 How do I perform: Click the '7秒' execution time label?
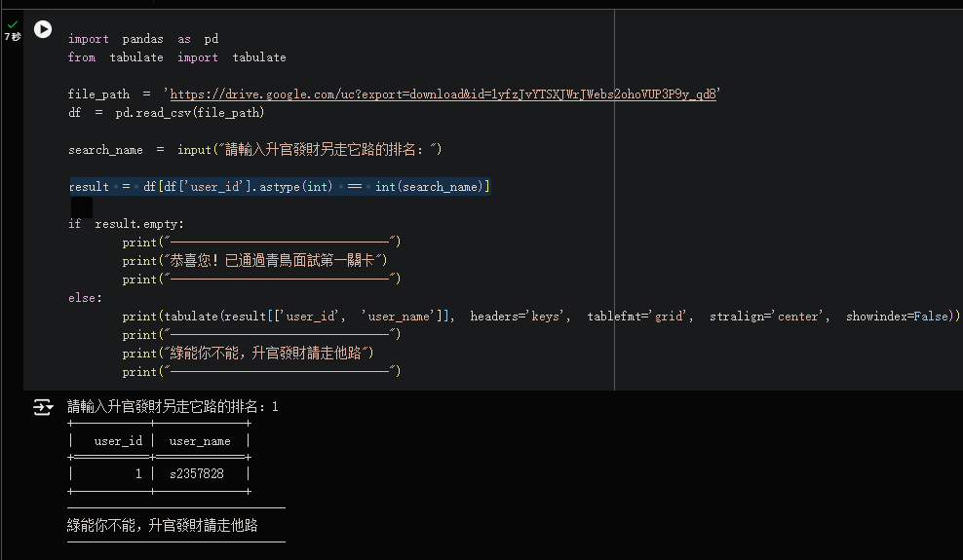point(12,37)
